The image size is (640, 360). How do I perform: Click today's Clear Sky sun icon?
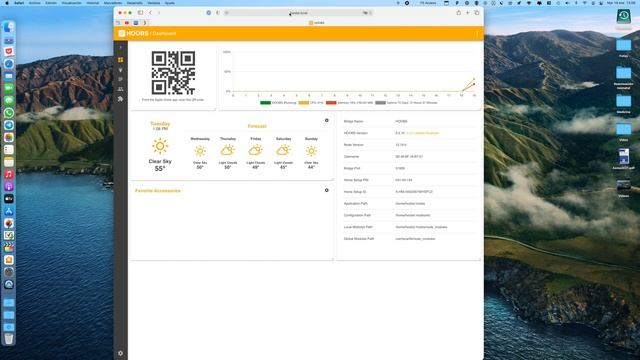(160, 146)
